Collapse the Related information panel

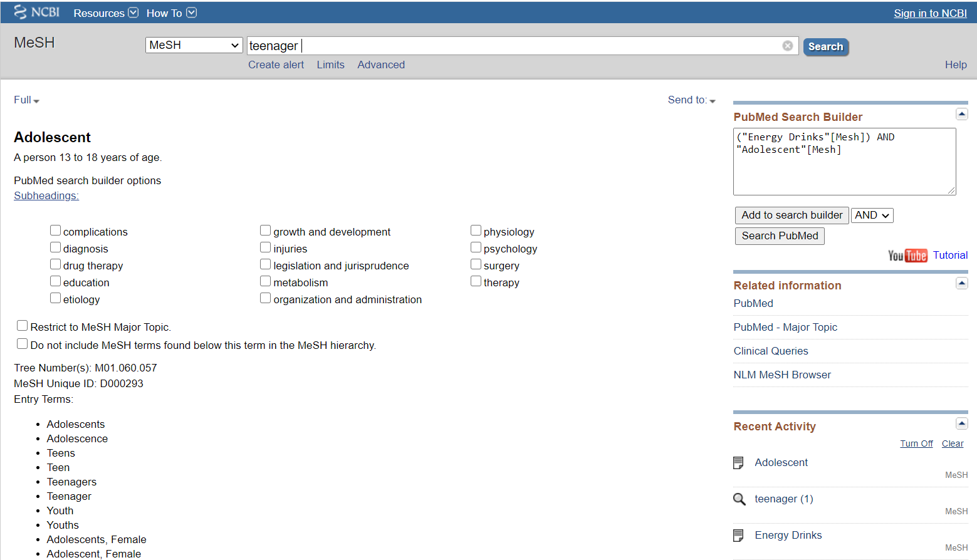(x=961, y=283)
